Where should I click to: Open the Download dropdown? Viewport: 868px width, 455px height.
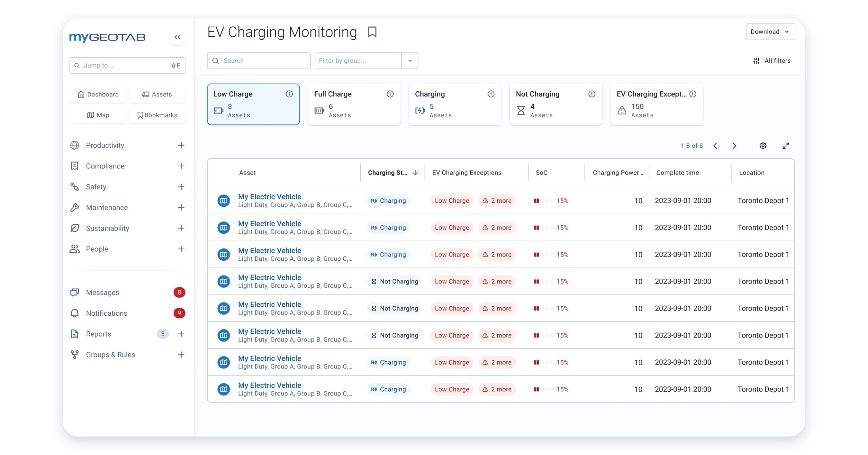coord(771,31)
